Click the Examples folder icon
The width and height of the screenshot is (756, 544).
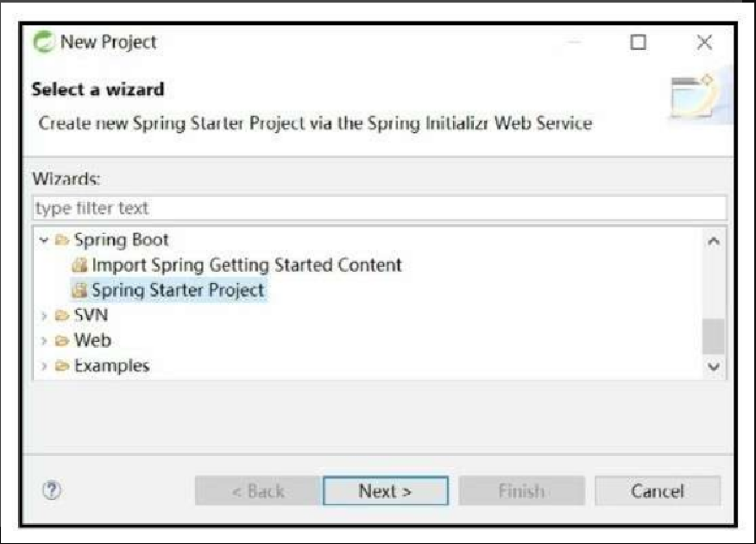tap(62, 366)
